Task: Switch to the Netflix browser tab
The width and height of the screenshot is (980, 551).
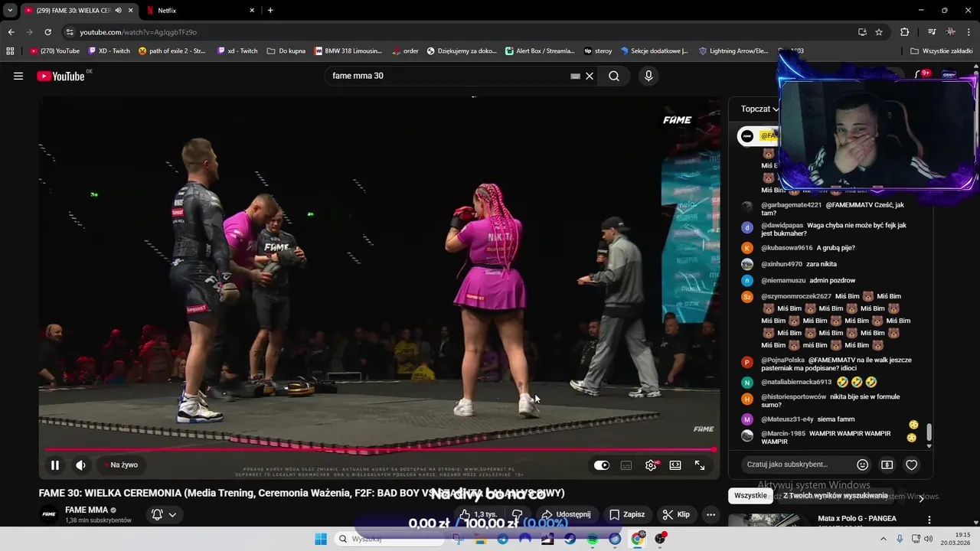Action: [201, 10]
